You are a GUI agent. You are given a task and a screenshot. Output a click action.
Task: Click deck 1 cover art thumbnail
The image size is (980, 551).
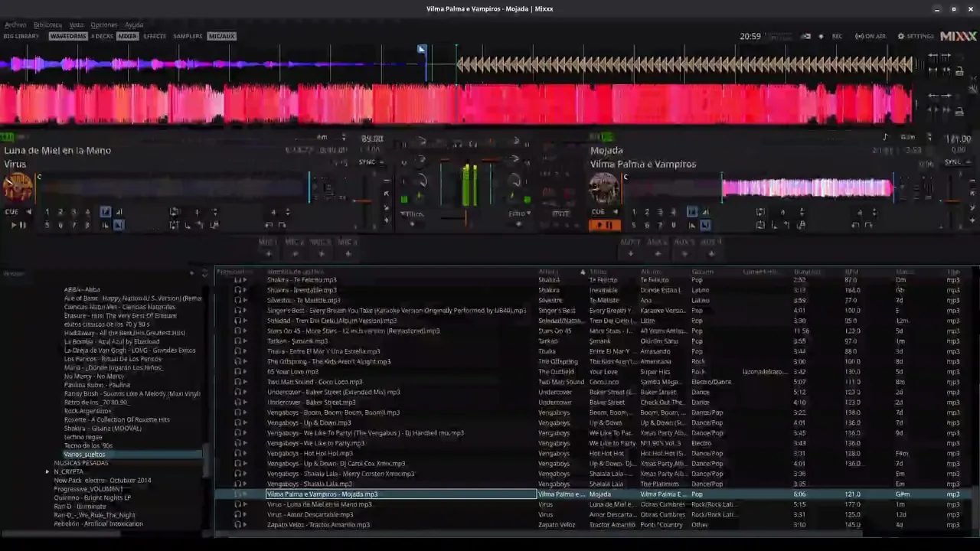pyautogui.click(x=18, y=187)
